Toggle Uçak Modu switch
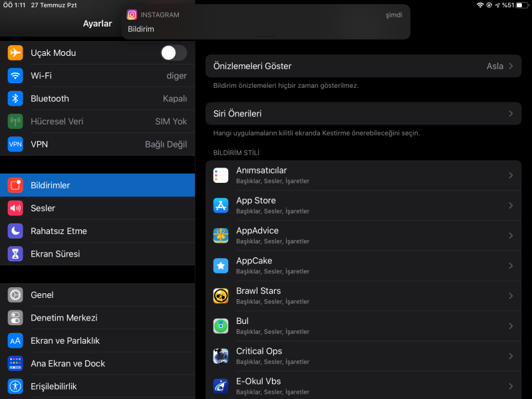 point(174,53)
